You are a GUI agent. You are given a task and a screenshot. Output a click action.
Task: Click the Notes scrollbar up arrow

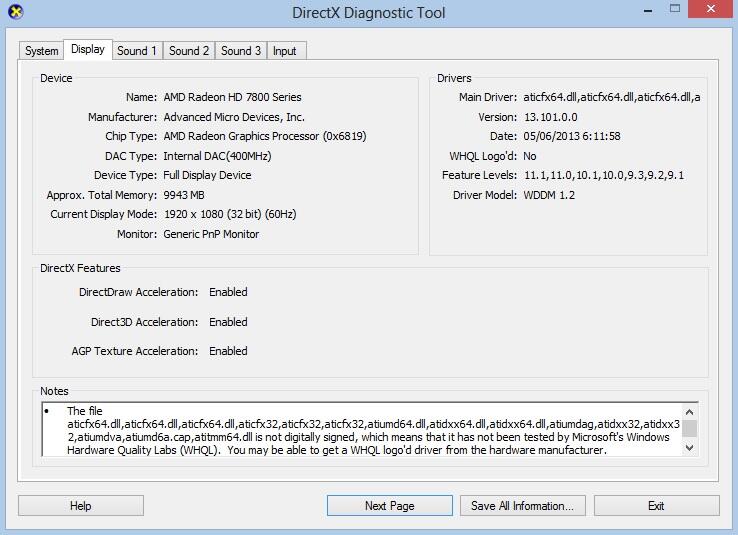click(690, 412)
